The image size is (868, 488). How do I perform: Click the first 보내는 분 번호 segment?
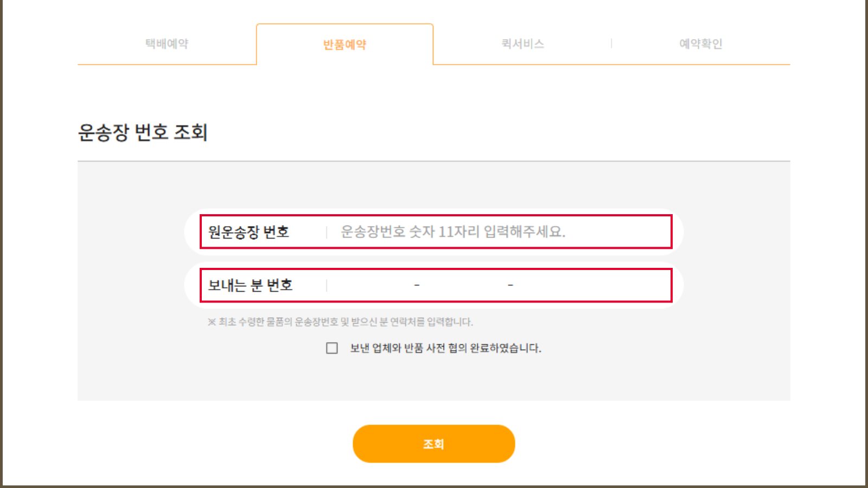point(374,284)
